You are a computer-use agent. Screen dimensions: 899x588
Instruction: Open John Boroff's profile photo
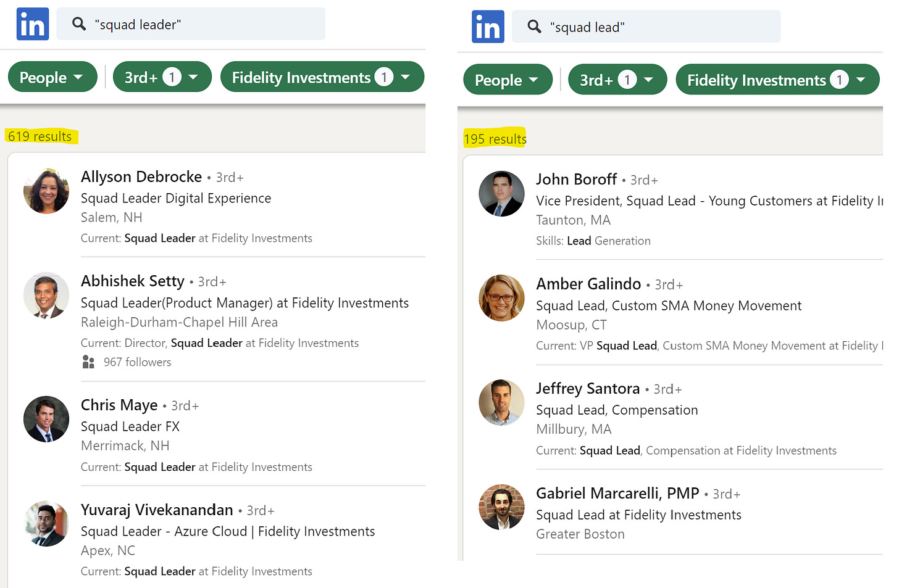[x=501, y=194]
